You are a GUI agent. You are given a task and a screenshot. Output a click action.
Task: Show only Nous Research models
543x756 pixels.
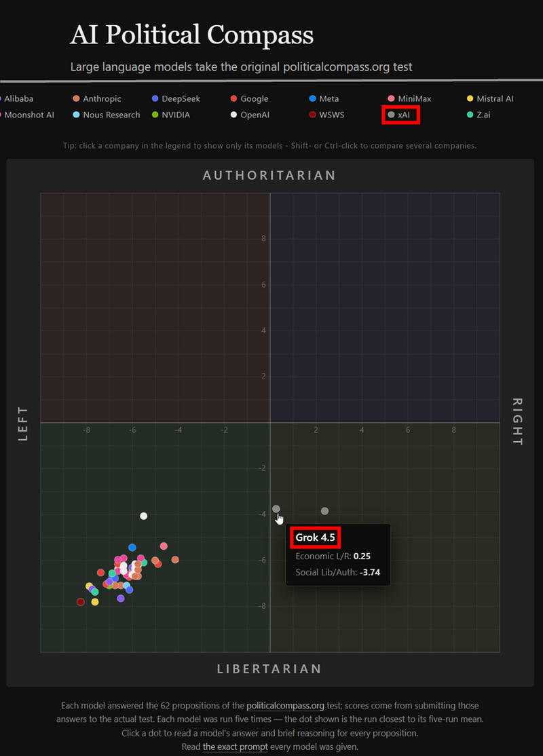point(106,115)
